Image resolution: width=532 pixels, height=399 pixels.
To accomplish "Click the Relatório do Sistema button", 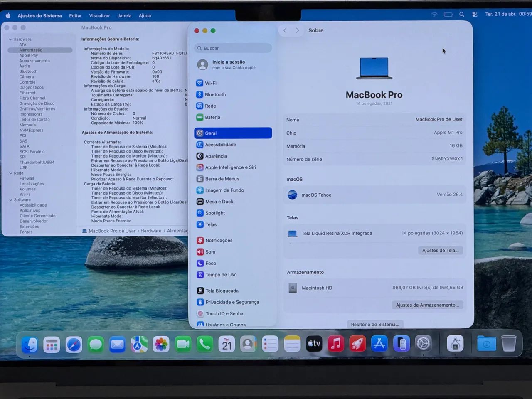I will (375, 325).
